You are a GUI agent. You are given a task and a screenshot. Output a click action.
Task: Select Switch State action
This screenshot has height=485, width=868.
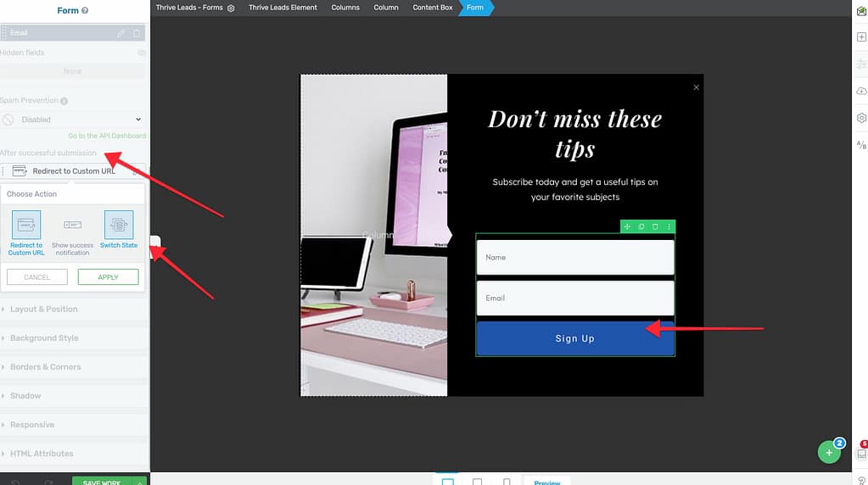coord(118,231)
